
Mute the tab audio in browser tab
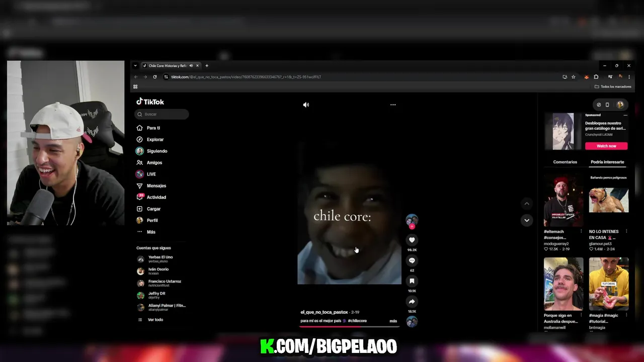(191, 66)
